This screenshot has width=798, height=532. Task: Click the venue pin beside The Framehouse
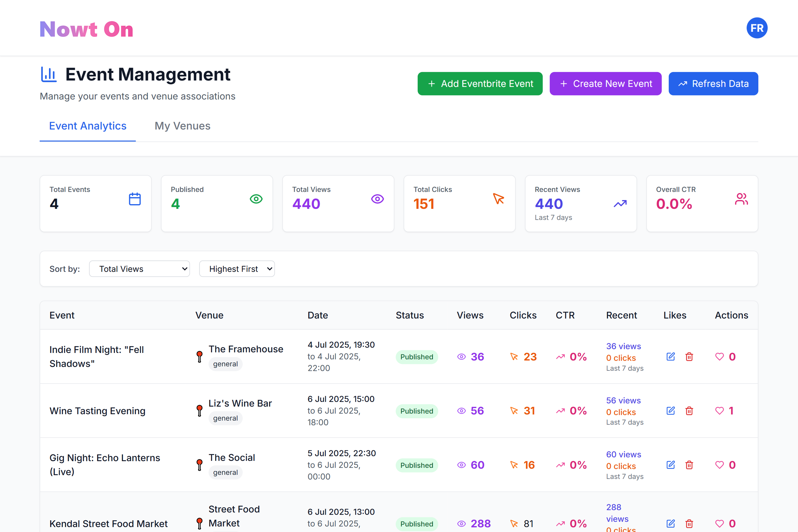point(199,356)
